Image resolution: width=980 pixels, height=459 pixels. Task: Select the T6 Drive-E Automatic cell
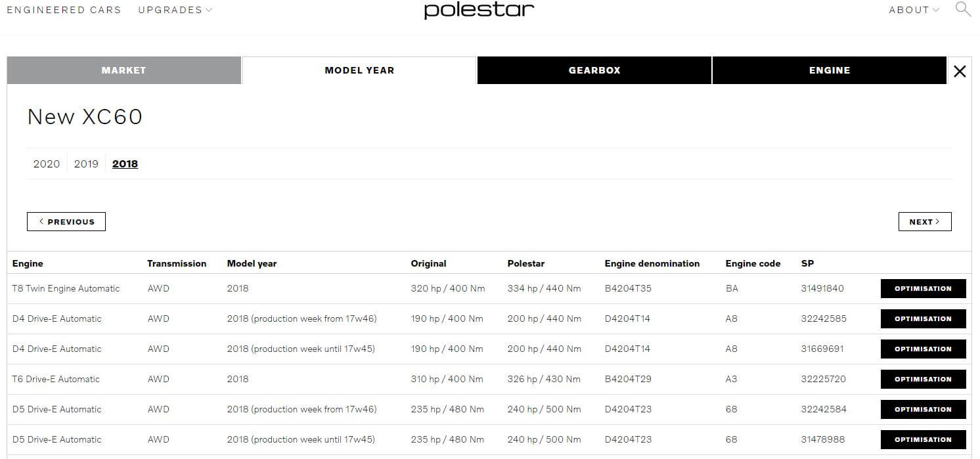click(56, 379)
